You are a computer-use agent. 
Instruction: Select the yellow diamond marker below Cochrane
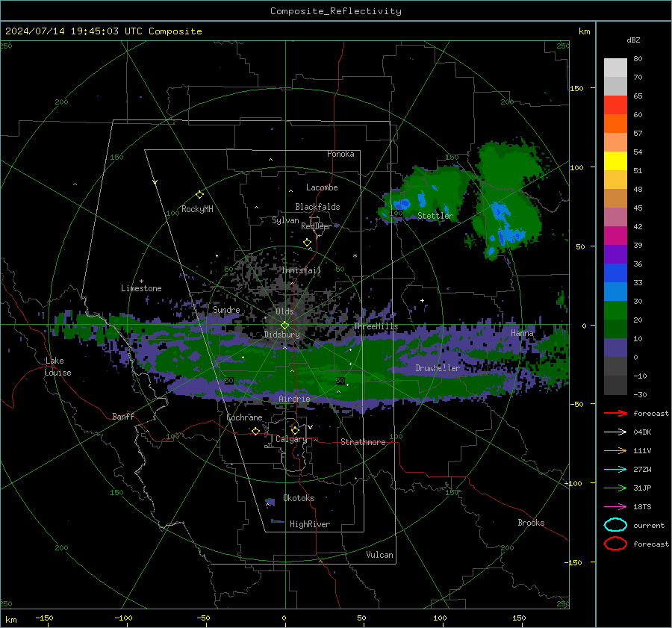(255, 431)
